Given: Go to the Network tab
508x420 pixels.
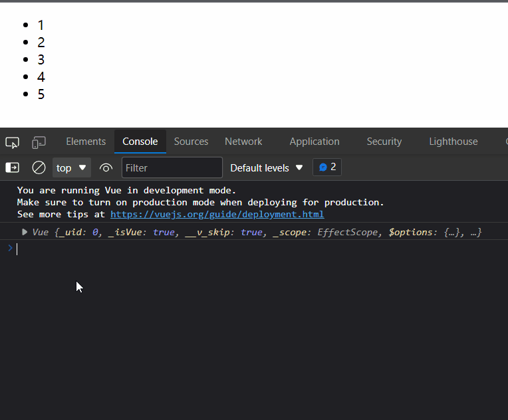Looking at the screenshot, I should 243,142.
